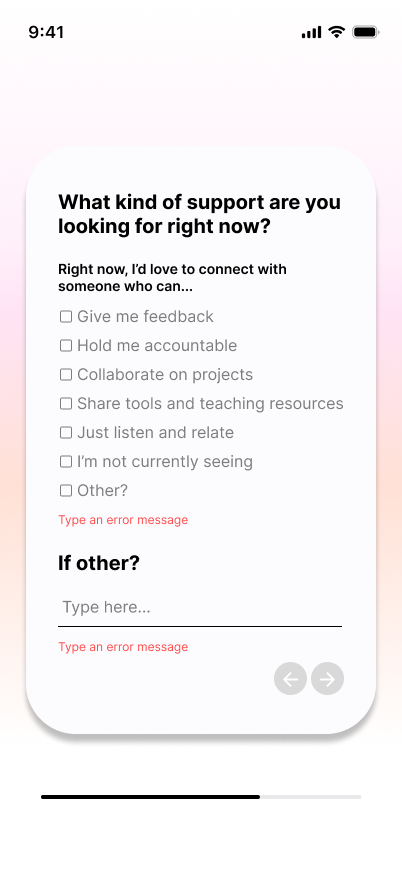Tap the If other? heading

coord(99,563)
